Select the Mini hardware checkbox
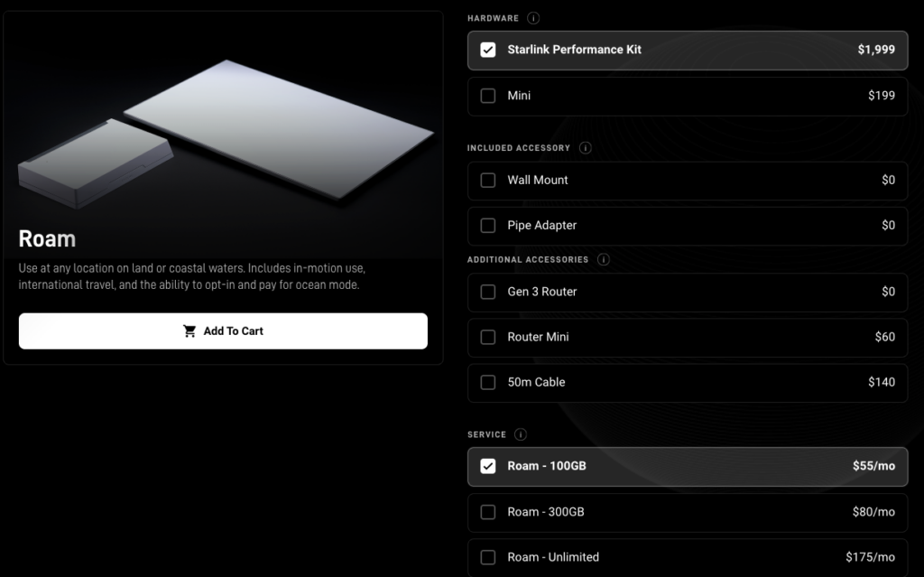Viewport: 924px width, 577px height. pos(488,96)
